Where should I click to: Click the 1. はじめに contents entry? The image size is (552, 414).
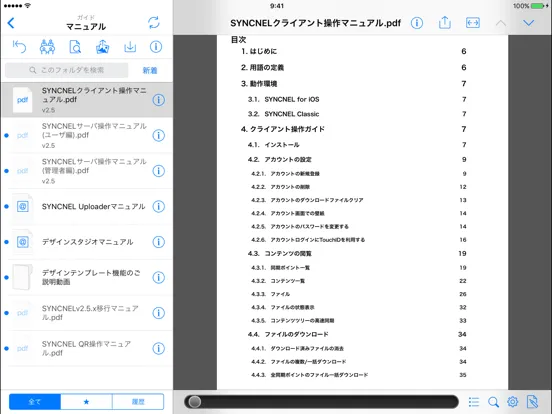pos(259,51)
